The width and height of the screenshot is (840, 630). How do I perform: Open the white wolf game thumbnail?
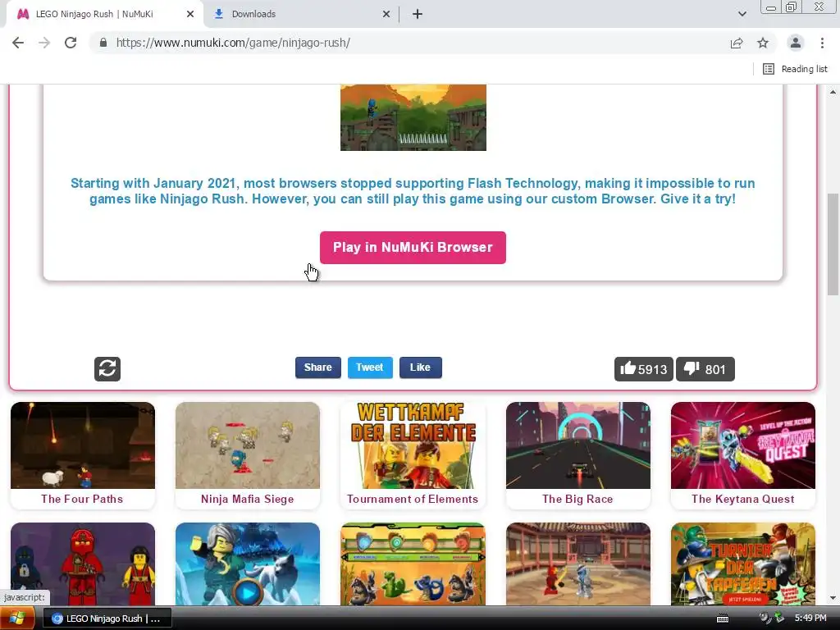248,564
